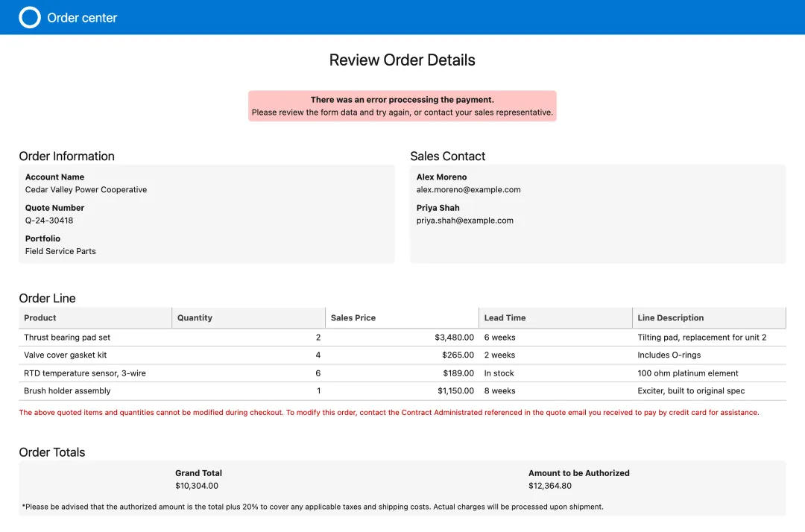Click the Line Description column header

(x=709, y=318)
